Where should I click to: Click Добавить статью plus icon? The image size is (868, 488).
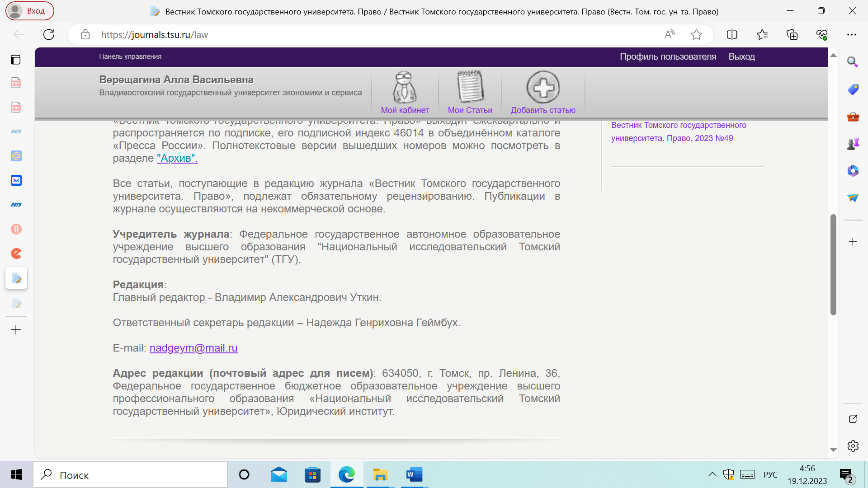click(543, 87)
